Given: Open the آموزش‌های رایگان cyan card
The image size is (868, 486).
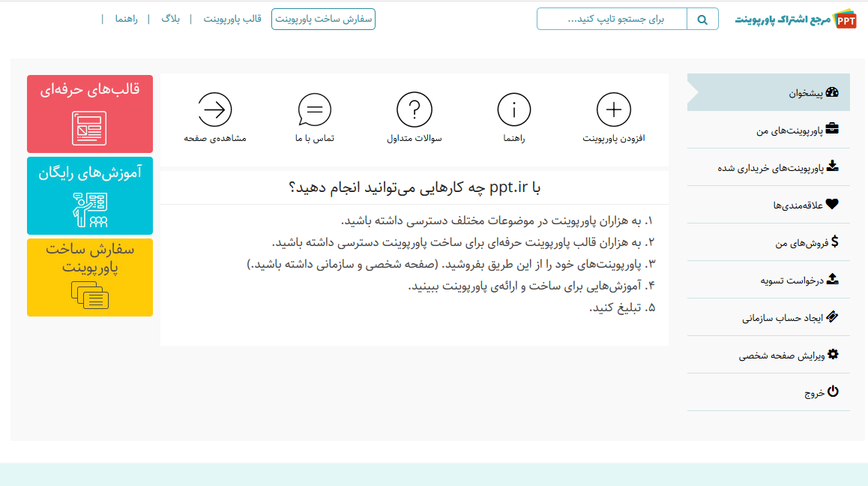Looking at the screenshot, I should click(x=90, y=196).
